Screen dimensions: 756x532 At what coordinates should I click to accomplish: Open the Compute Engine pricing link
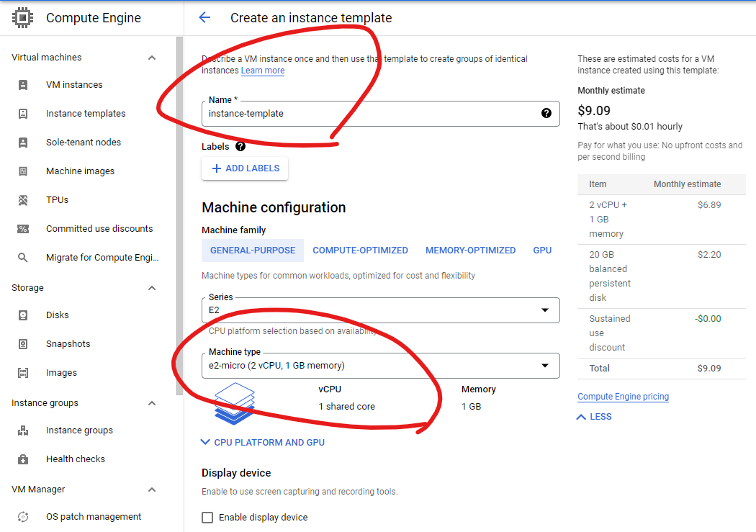[624, 397]
